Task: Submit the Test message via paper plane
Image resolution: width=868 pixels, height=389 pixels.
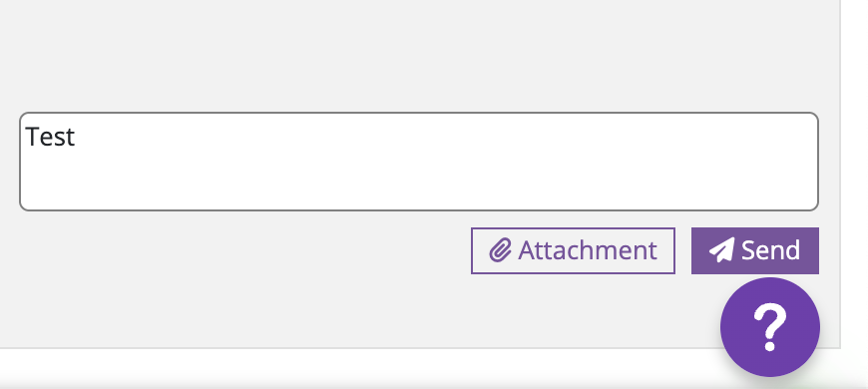Action: [x=722, y=250]
